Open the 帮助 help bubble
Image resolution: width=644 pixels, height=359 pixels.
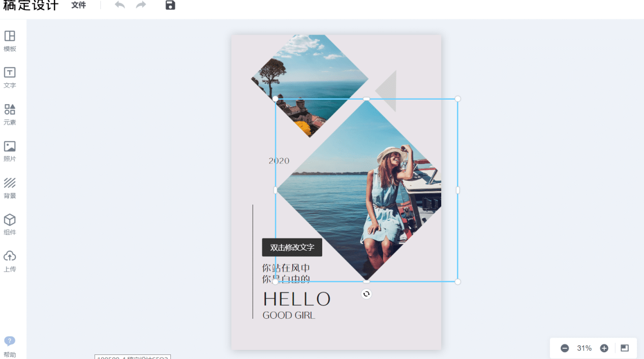pos(10,347)
